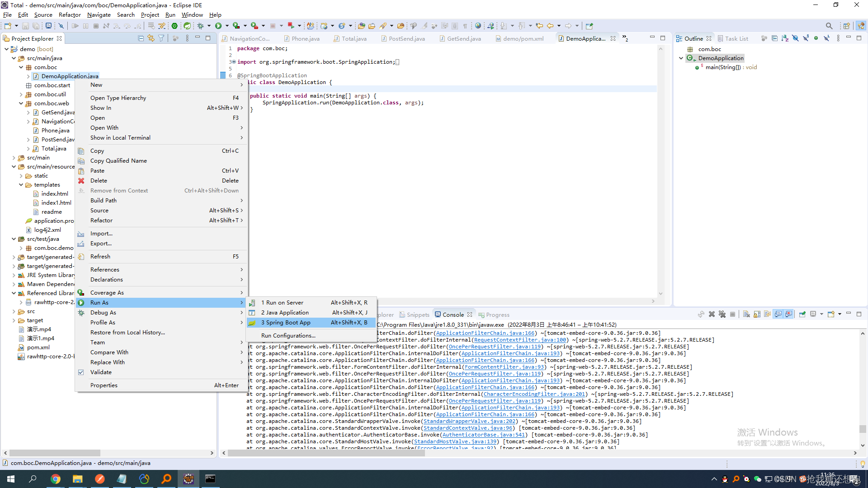Switch to the Task List tab
Screen dimensions: 868x488
click(732, 39)
